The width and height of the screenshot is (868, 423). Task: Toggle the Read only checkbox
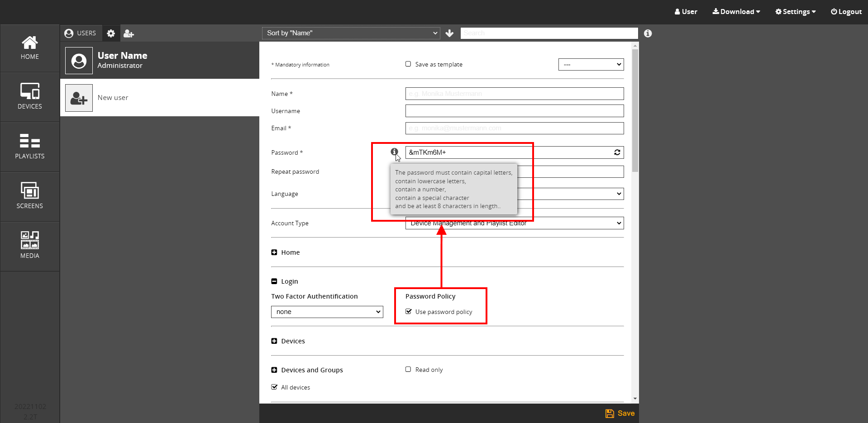coord(408,370)
